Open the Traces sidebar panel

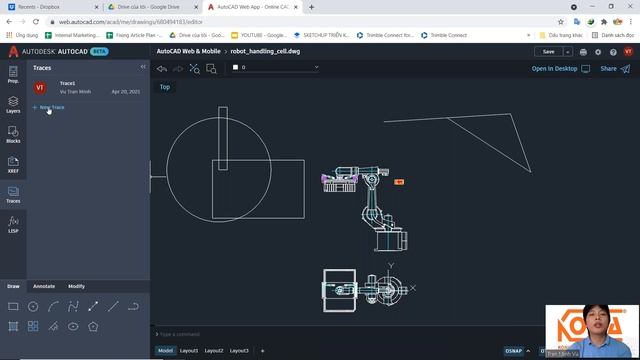click(13, 195)
